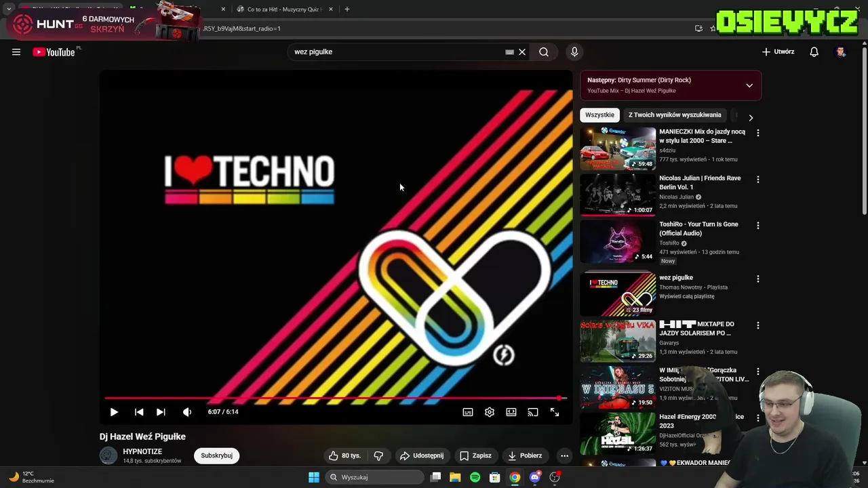
Task: Open Discord on the taskbar
Action: pyautogui.click(x=535, y=477)
